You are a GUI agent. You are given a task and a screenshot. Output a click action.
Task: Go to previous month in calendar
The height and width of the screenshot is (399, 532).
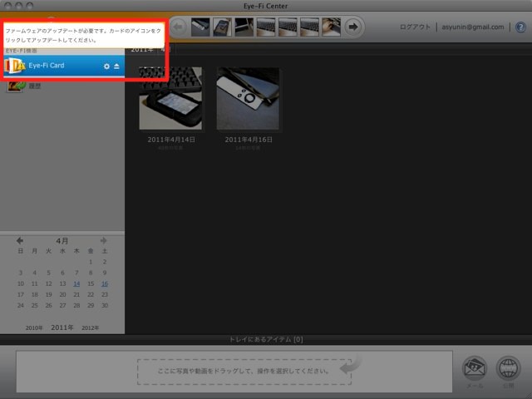[x=20, y=240]
